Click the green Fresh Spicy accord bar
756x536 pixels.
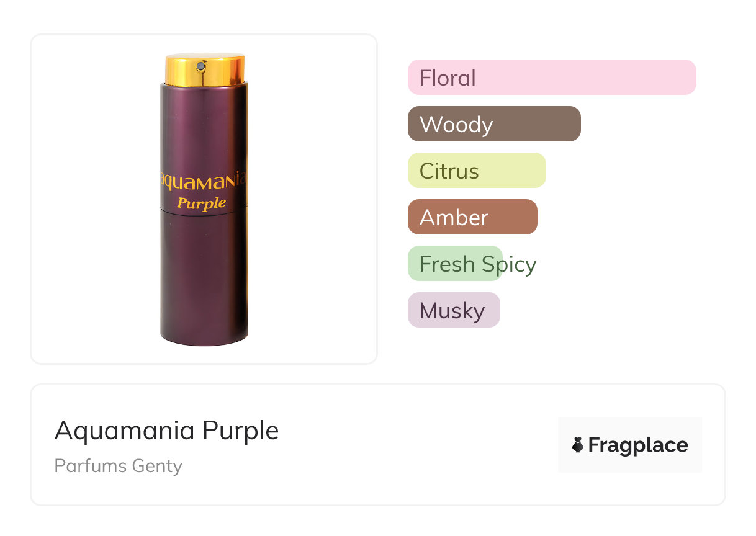(454, 264)
